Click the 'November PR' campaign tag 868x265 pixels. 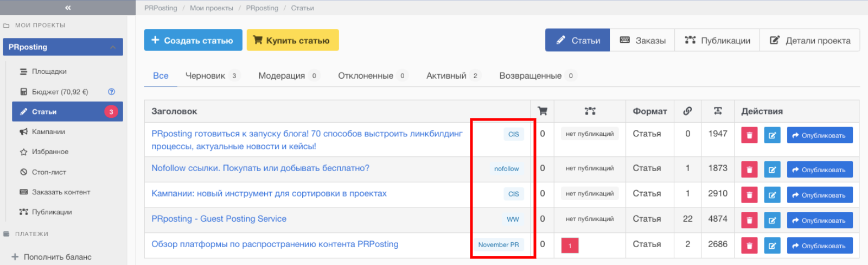[498, 245]
